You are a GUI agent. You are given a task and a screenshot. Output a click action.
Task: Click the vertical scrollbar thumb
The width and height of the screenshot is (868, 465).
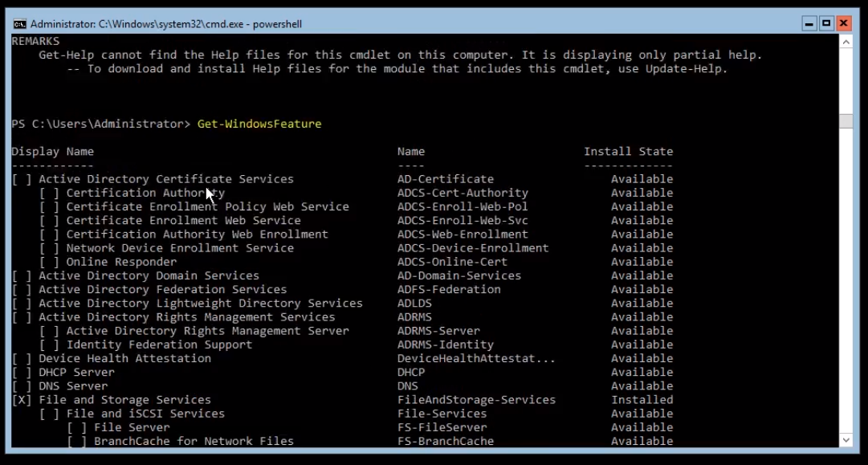tap(846, 121)
